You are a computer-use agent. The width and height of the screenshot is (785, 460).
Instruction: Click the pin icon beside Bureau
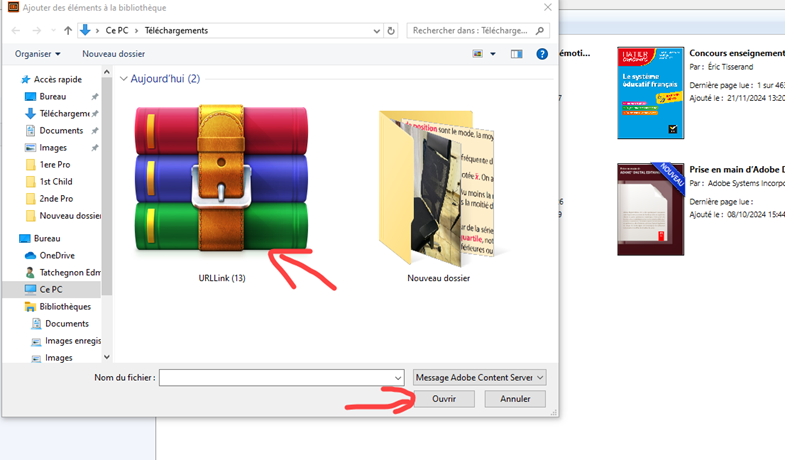pos(95,97)
